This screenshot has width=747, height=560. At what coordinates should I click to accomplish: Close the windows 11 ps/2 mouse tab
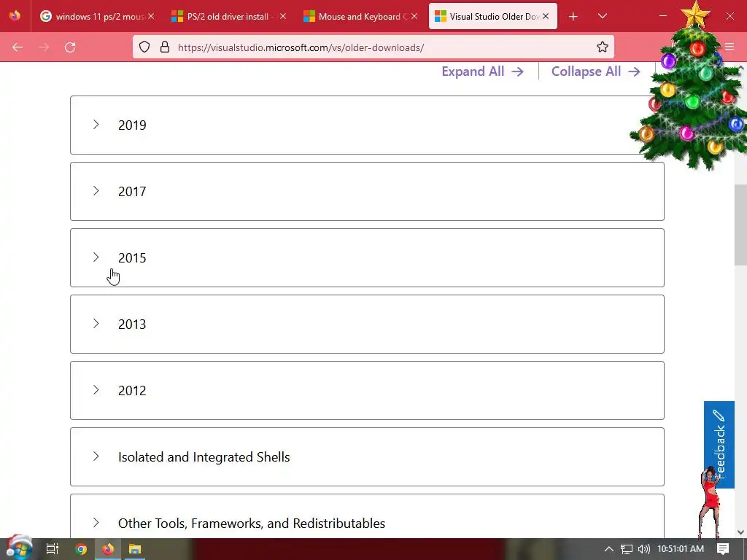tap(151, 16)
